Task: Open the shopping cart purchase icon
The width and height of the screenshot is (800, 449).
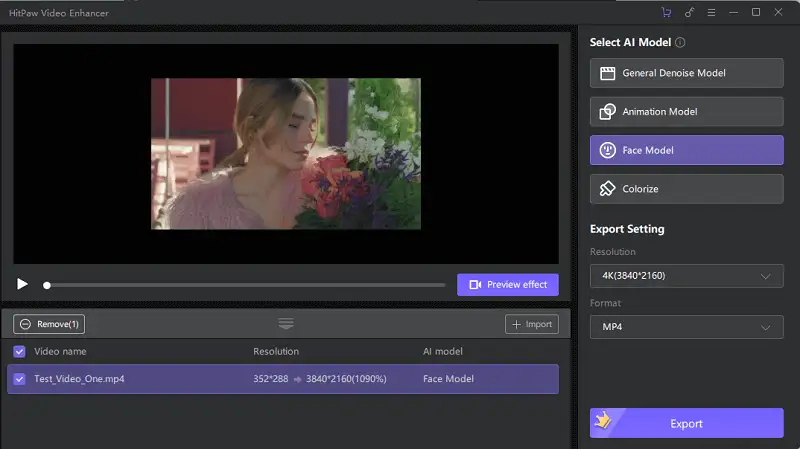Action: (666, 13)
